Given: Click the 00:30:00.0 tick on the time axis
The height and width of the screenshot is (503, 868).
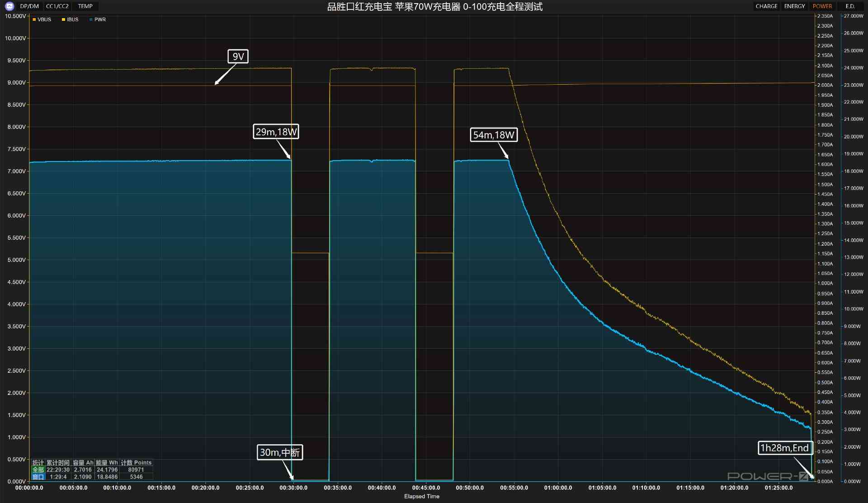Looking at the screenshot, I should (293, 488).
